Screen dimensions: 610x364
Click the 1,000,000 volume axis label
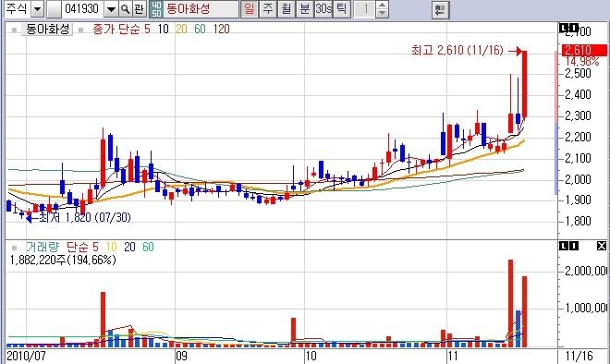(586, 308)
